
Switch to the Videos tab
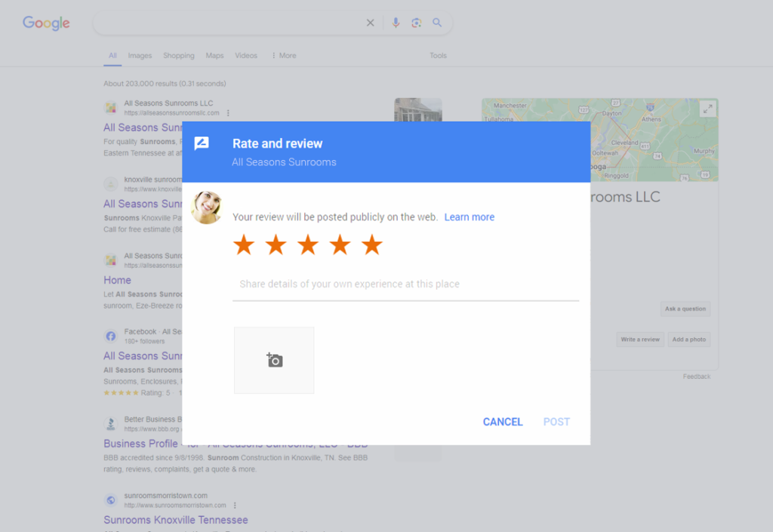point(246,56)
